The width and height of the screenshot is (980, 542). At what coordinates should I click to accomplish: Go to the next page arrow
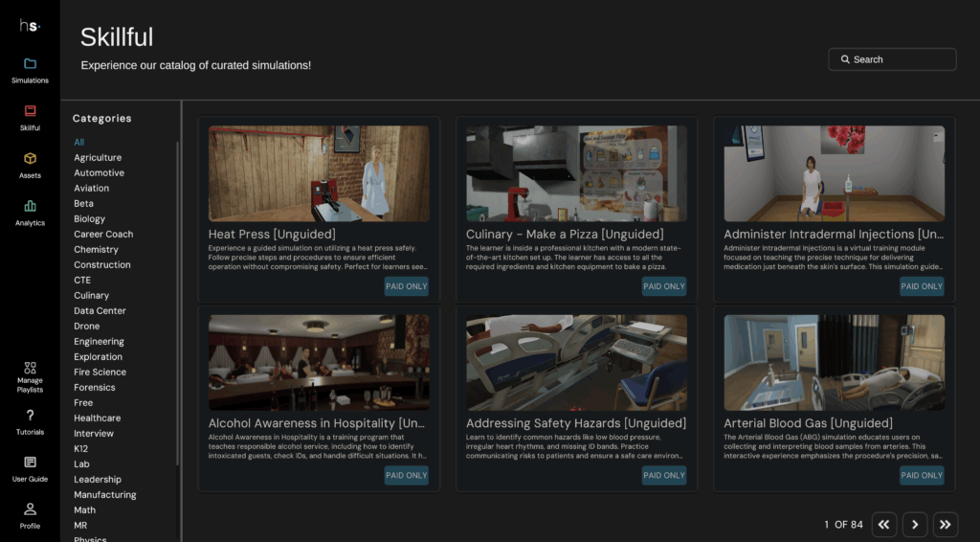(x=915, y=524)
